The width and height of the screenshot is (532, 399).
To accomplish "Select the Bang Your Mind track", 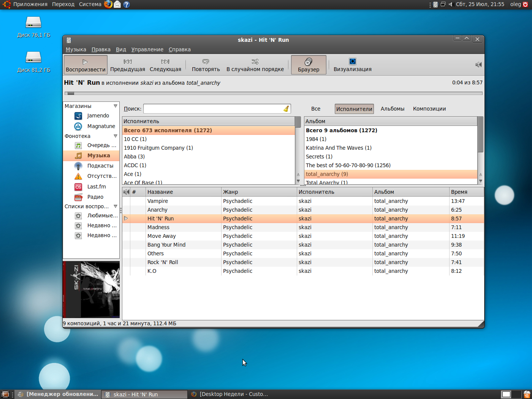I will (x=303, y=245).
